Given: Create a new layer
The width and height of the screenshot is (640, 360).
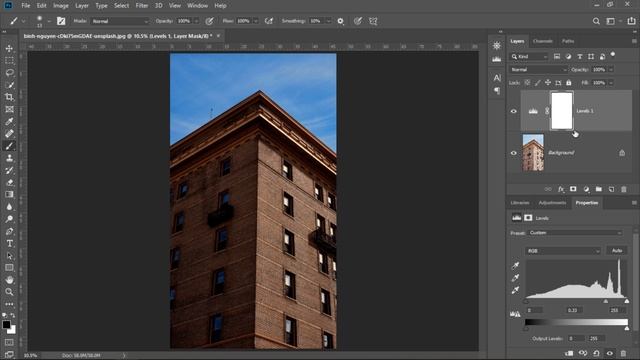Looking at the screenshot, I should coord(611,189).
